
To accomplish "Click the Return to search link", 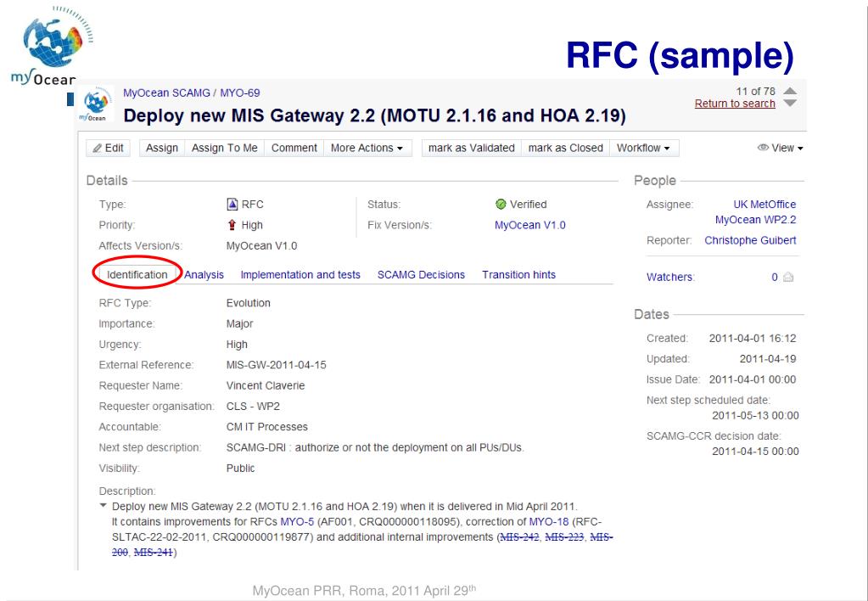I will (x=735, y=104).
